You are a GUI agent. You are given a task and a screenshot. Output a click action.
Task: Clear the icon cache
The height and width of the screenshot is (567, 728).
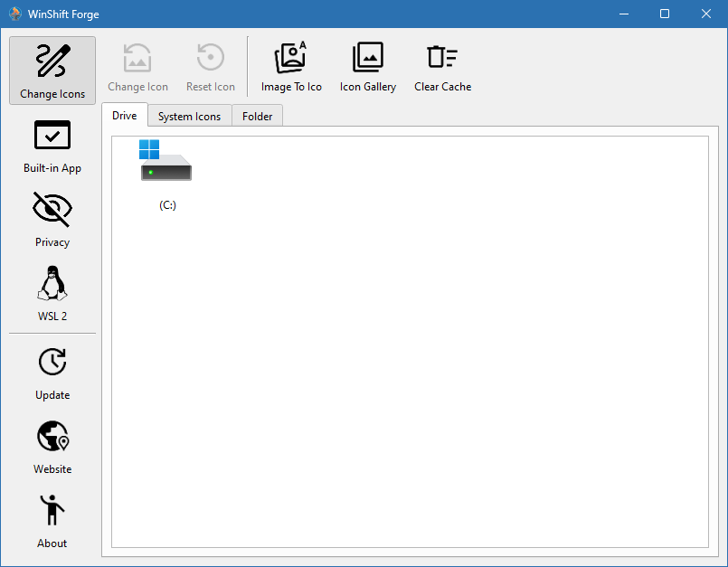(442, 65)
